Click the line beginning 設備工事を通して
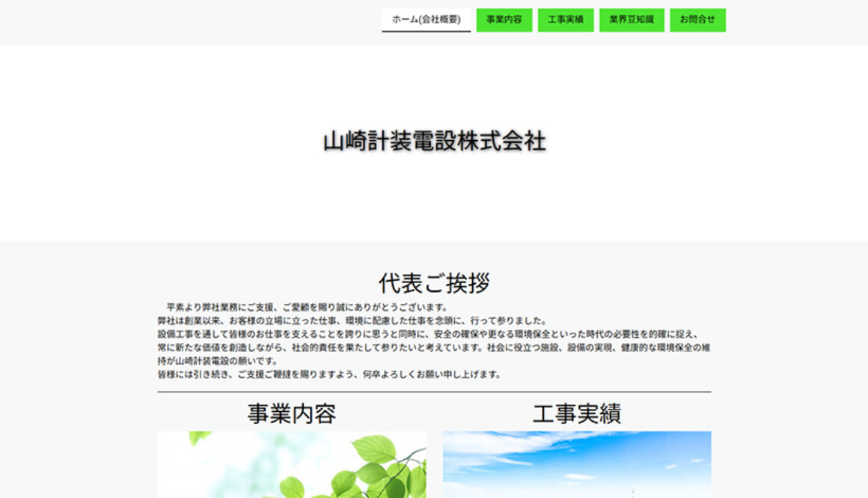Screen dimensions: 868x498 pos(427,334)
